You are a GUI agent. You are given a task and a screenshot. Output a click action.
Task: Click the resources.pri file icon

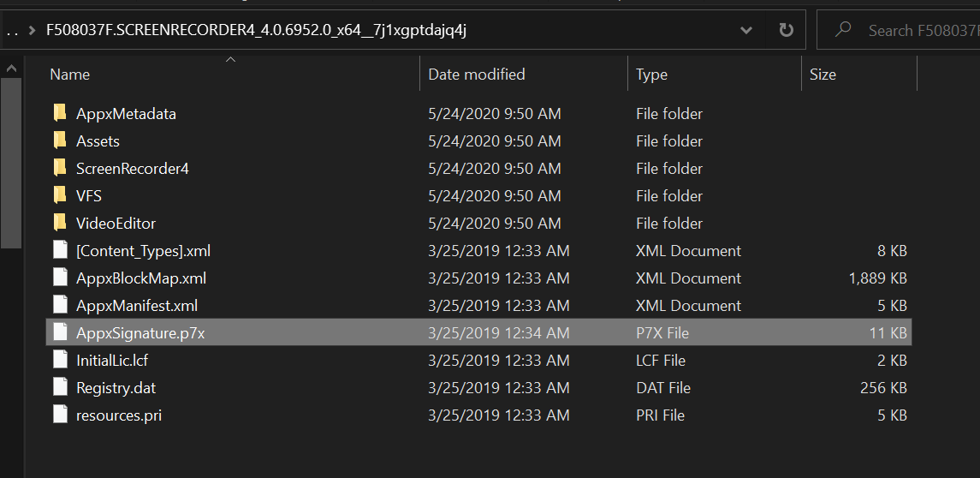point(60,415)
